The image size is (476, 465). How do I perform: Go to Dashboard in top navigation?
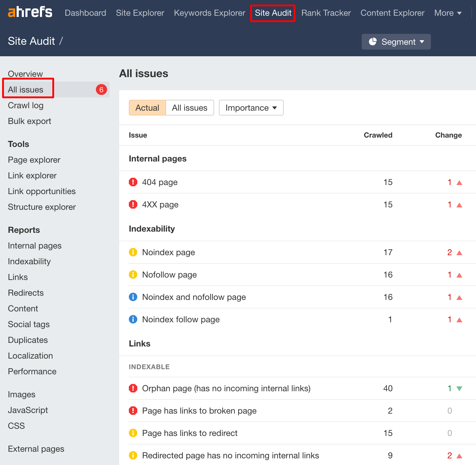[85, 13]
